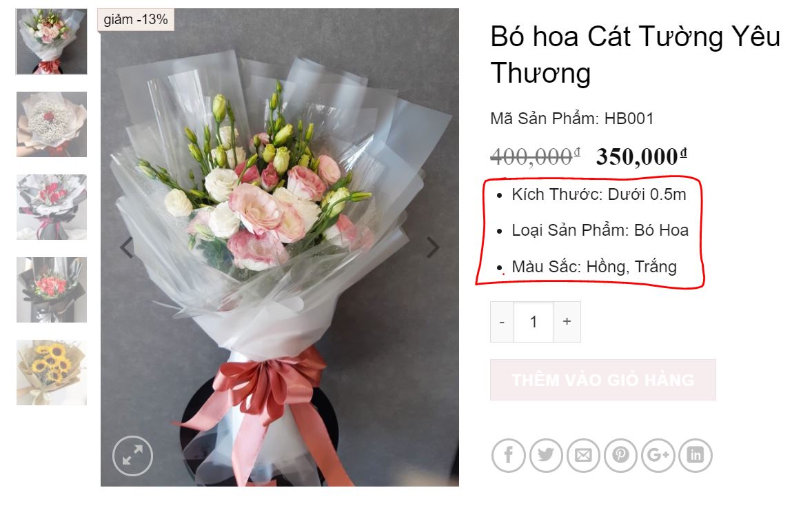Click the quantity input field
The height and width of the screenshot is (519, 812).
534,322
